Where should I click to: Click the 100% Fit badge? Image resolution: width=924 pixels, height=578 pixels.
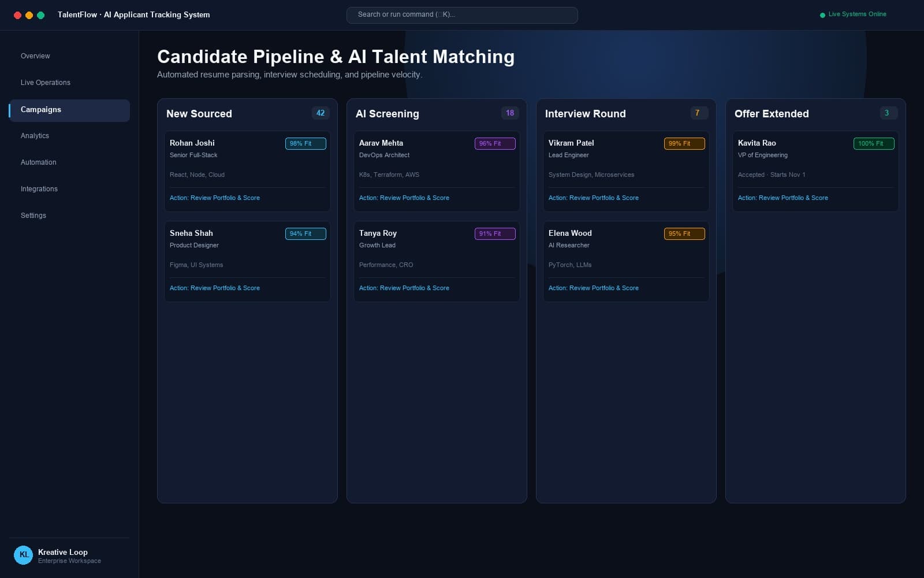click(874, 143)
